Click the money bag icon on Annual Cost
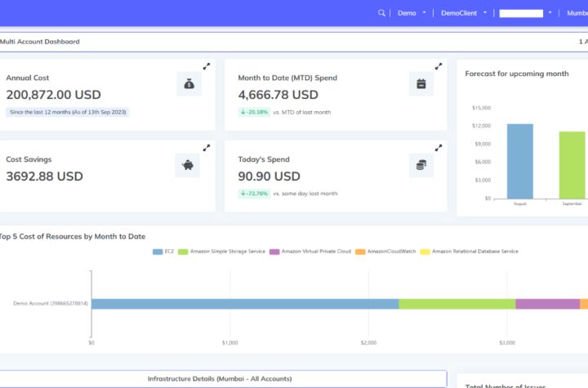The width and height of the screenshot is (588, 388). 189,83
